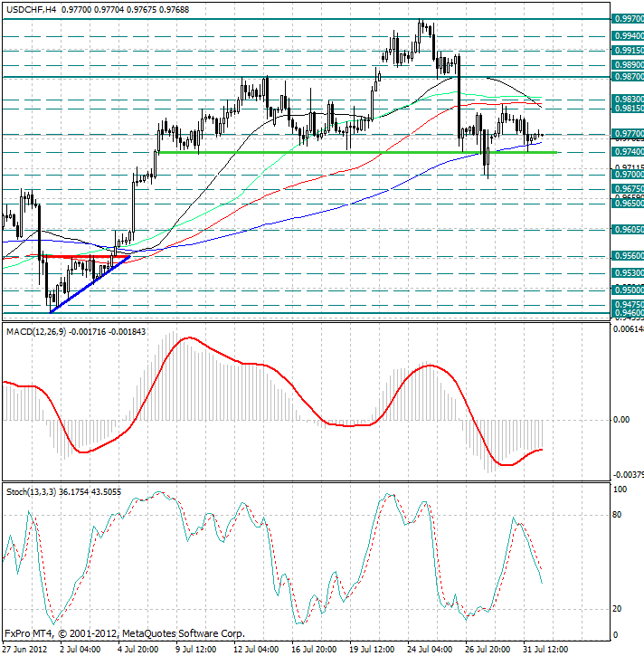Select the thick green horizontal support line
This screenshot has width=644, height=656.
pos(357,152)
